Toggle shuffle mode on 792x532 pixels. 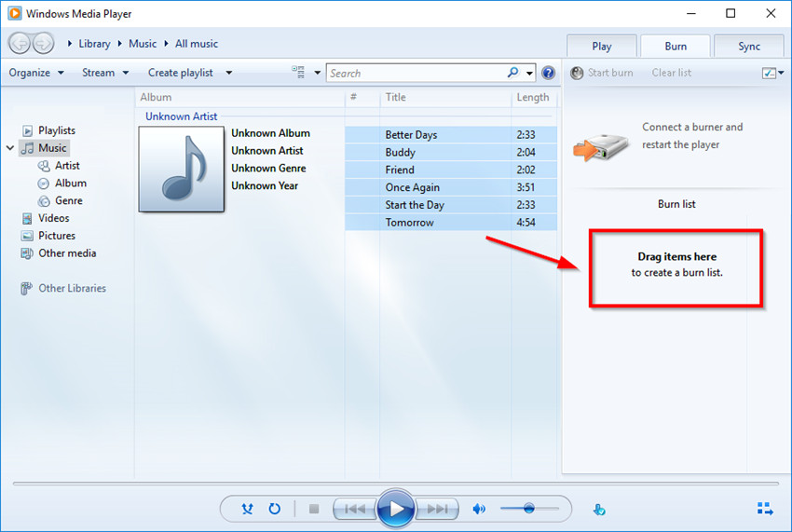click(247, 509)
